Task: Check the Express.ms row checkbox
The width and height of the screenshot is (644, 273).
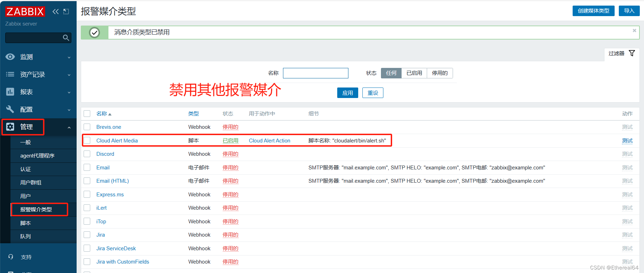Action: (x=87, y=194)
